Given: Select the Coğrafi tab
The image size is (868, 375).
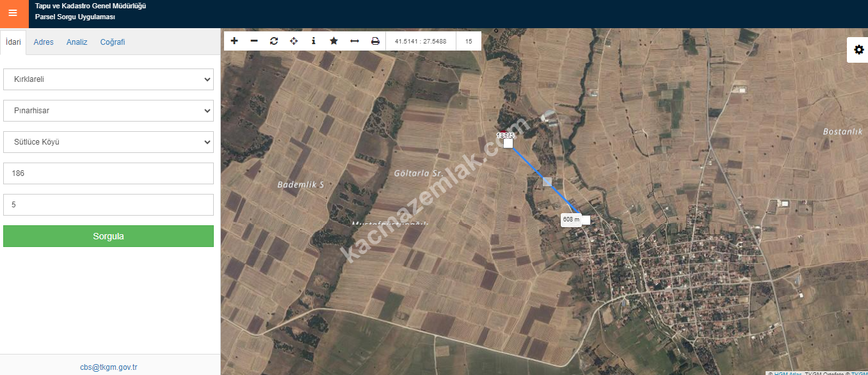Looking at the screenshot, I should (x=113, y=42).
